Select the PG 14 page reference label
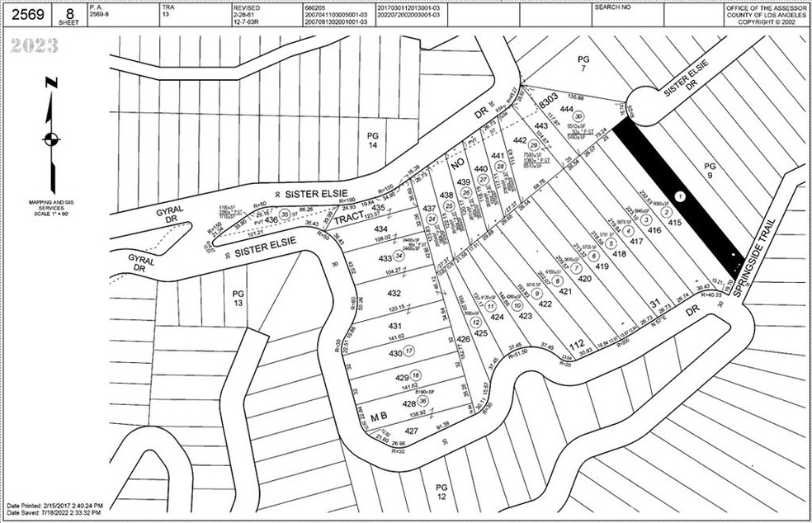 click(371, 139)
